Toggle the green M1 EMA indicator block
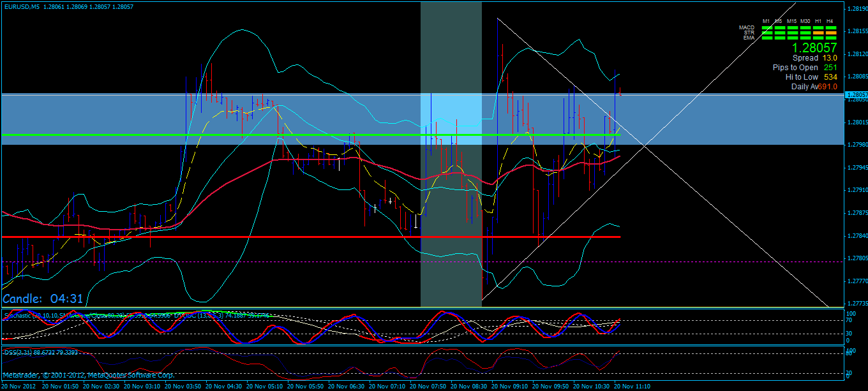The height and width of the screenshot is (391, 868). [x=767, y=38]
